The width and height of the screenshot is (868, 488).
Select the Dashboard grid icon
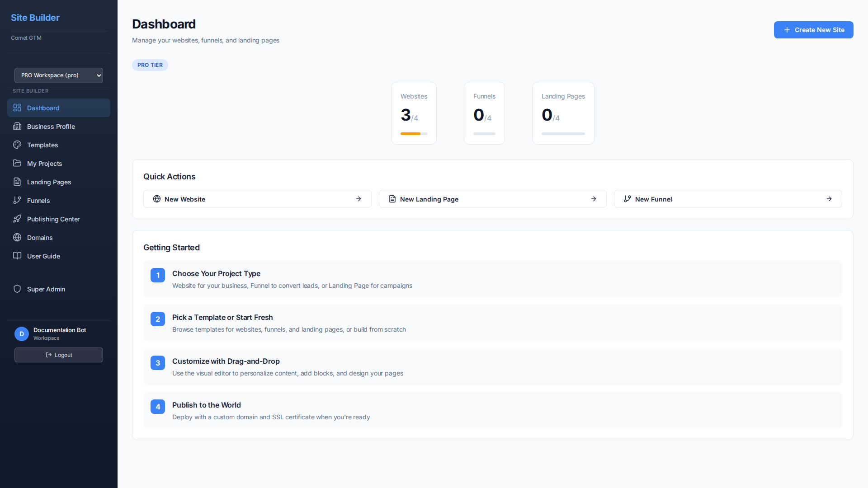point(17,108)
